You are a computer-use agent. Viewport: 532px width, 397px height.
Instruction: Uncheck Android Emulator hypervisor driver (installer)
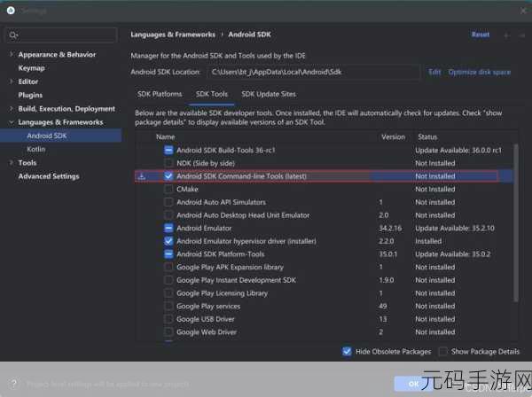168,241
